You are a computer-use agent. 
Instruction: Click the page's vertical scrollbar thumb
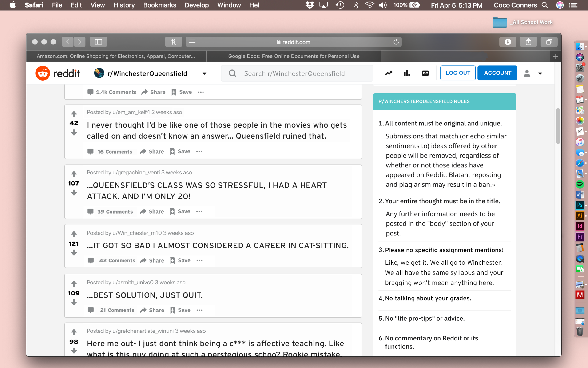pyautogui.click(x=558, y=126)
